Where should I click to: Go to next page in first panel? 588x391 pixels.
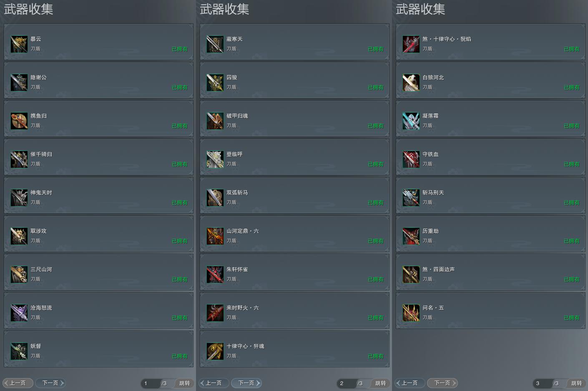[50, 383]
